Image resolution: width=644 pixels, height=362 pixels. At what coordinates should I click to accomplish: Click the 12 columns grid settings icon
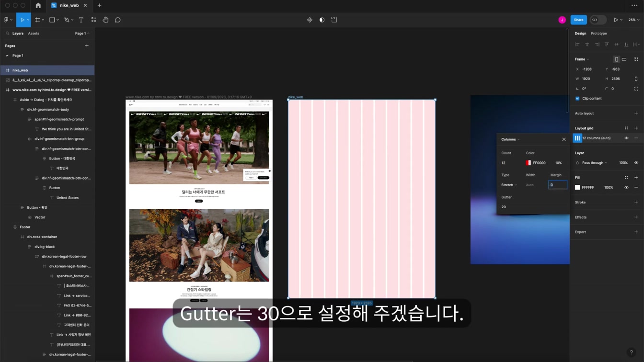pos(577,138)
